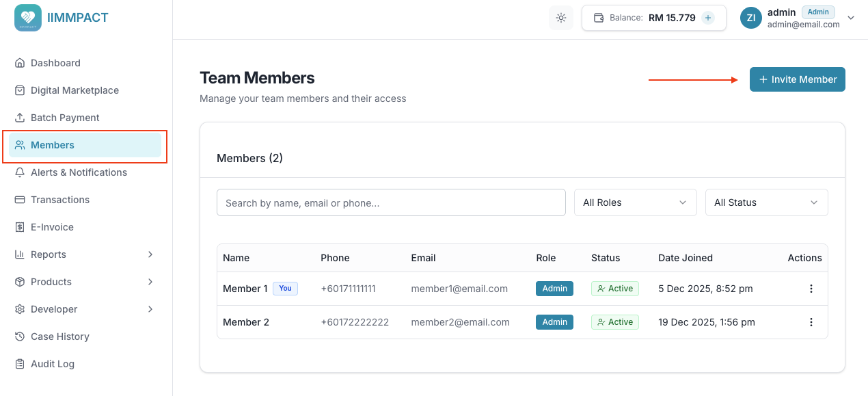Open Batch Payment via upload icon
This screenshot has width=868, height=396.
[x=21, y=117]
